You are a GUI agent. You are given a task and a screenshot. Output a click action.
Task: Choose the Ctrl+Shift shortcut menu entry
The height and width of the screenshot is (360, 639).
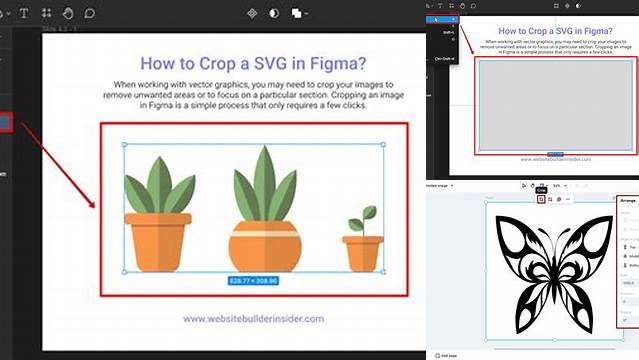444,59
